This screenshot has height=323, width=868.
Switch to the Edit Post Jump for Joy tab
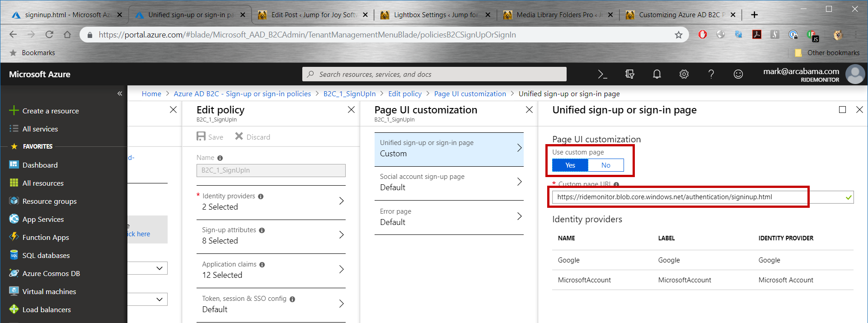coord(312,15)
